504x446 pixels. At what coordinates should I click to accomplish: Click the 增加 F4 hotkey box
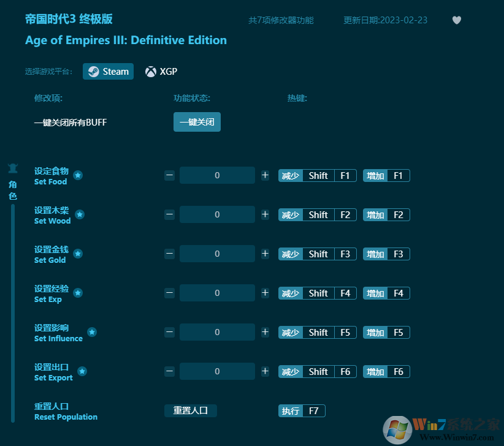386,293
